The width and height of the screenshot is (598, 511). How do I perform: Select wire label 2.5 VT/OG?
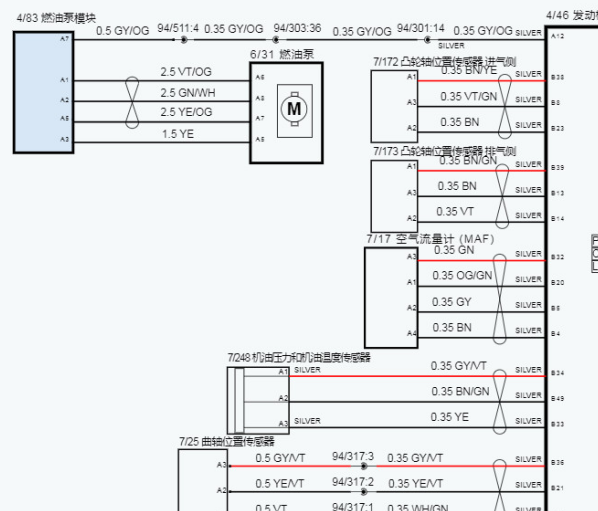186,72
